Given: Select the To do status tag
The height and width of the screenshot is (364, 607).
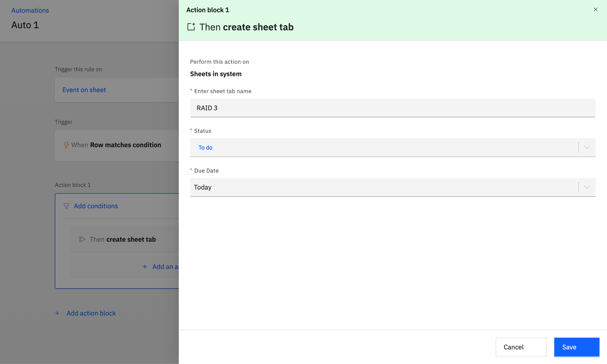Looking at the screenshot, I should (205, 147).
